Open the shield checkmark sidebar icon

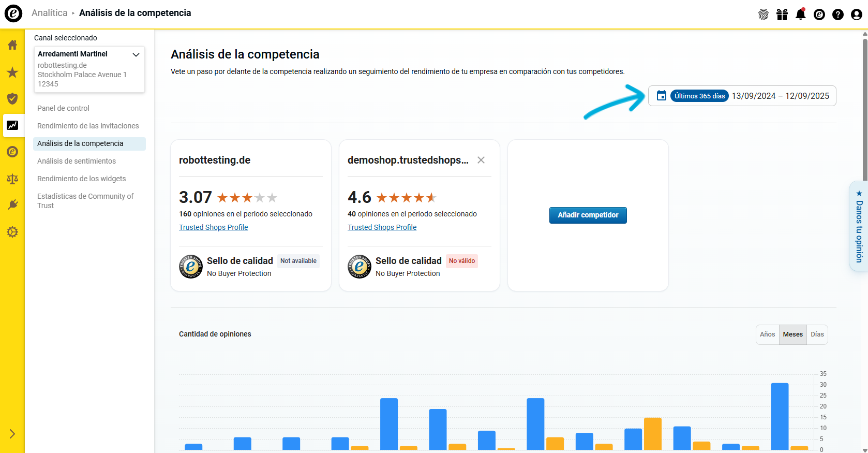point(12,99)
